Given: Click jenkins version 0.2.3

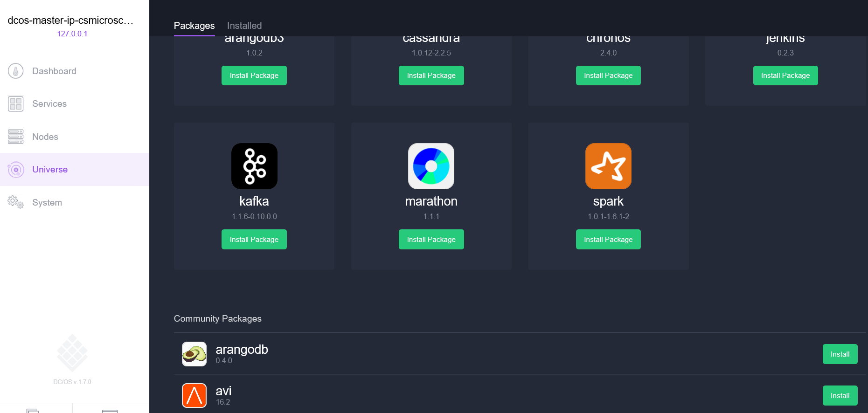Looking at the screenshot, I should point(785,53).
